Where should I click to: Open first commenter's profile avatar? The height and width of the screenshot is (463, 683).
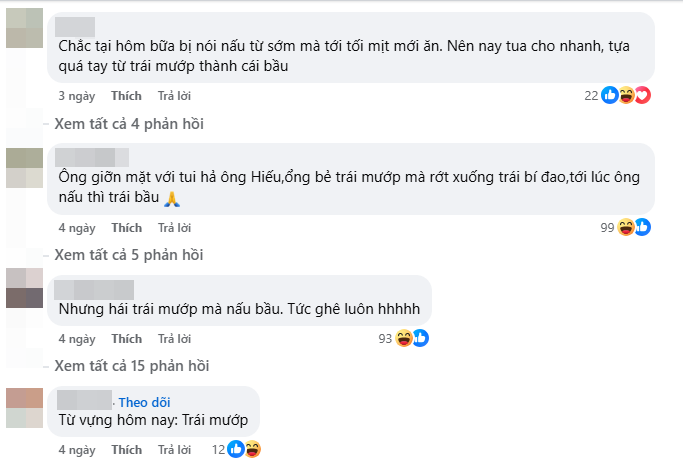[24, 28]
